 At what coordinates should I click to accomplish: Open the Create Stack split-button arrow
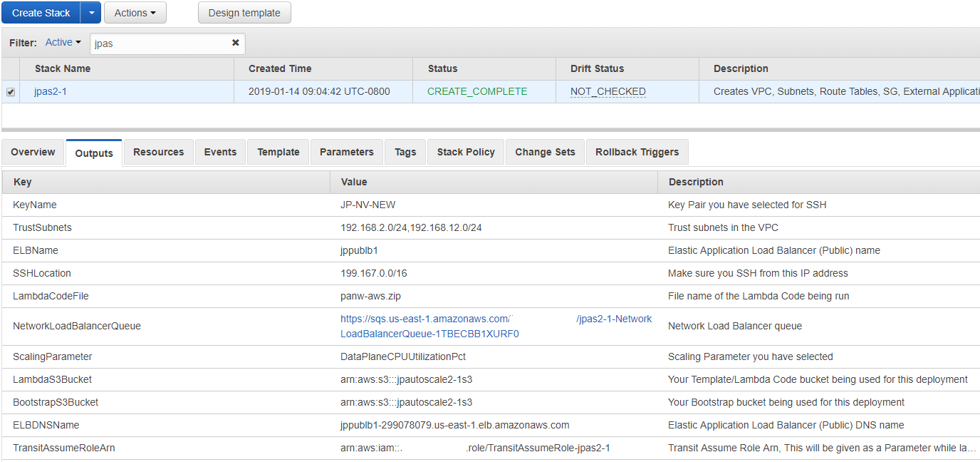point(90,13)
